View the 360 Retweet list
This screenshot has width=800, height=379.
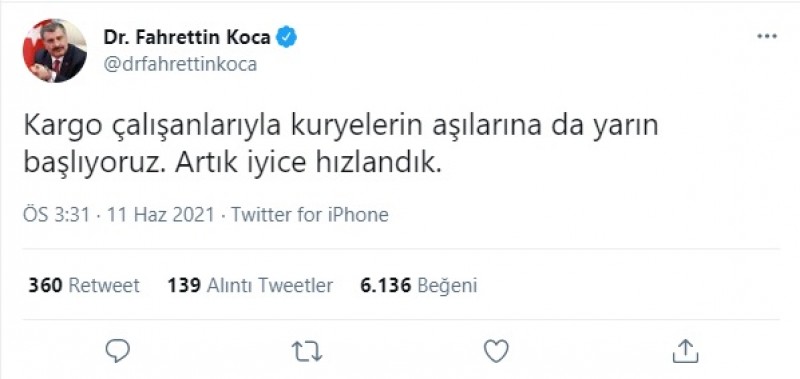84,285
